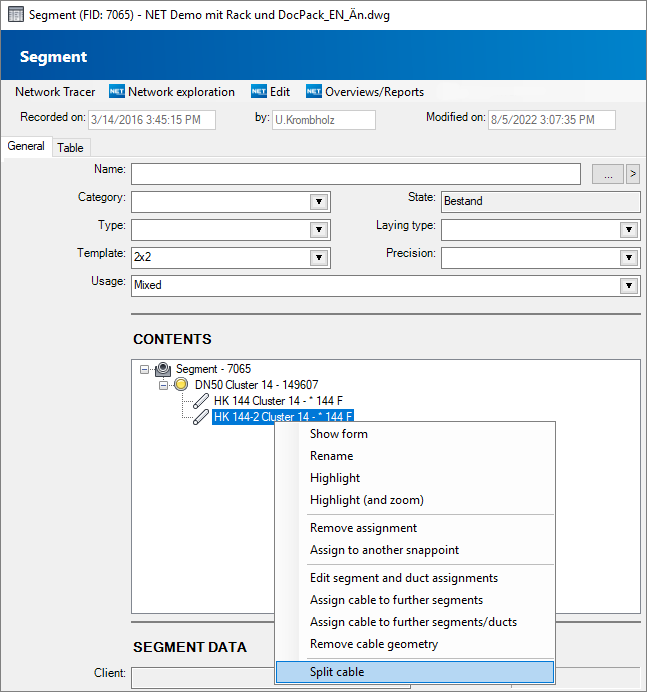The height and width of the screenshot is (692, 647).
Task: Click the > button next to Name
Action: 633,174
